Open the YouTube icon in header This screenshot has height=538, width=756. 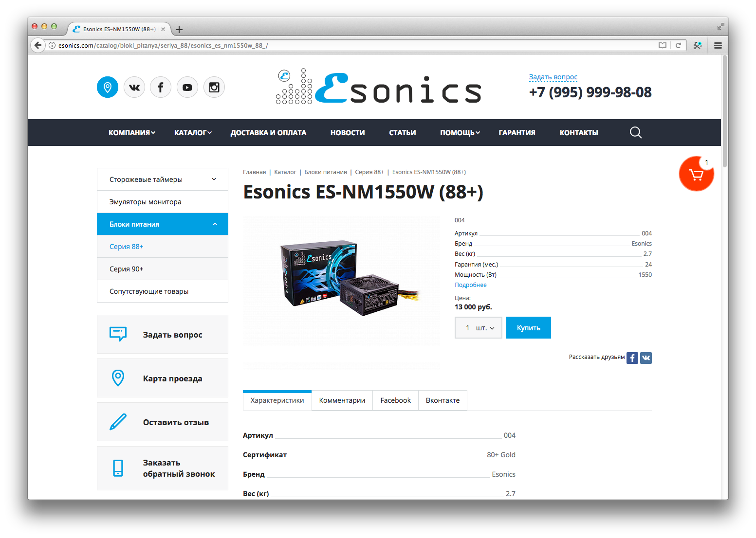coord(187,87)
